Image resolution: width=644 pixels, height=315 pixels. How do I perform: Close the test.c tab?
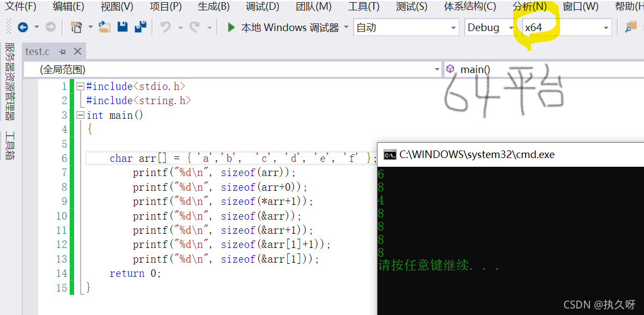click(x=77, y=52)
